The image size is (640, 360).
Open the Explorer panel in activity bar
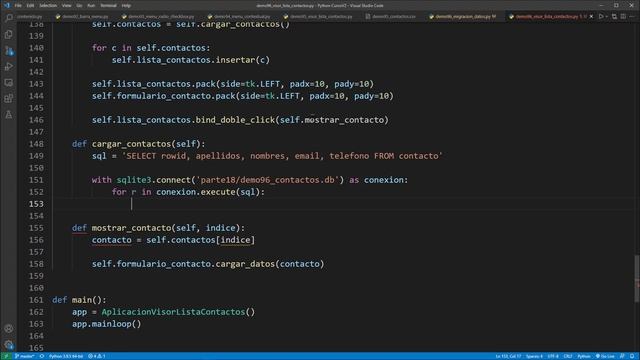point(9,34)
